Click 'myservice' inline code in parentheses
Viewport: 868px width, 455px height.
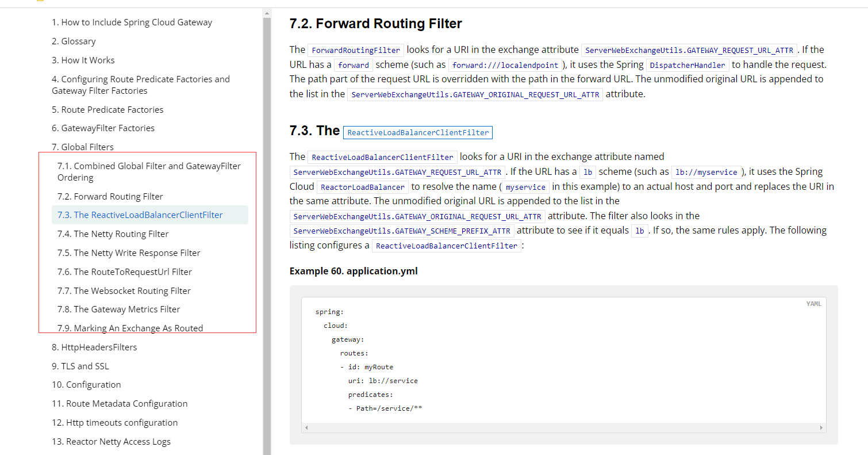tap(526, 187)
